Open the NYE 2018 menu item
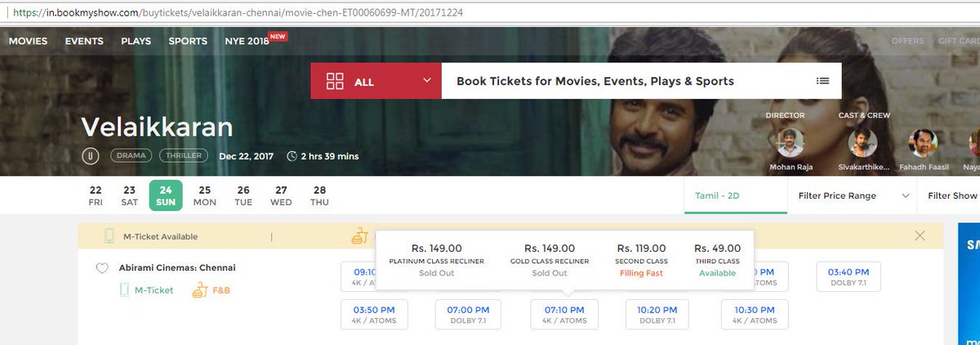The image size is (980, 345). click(247, 41)
